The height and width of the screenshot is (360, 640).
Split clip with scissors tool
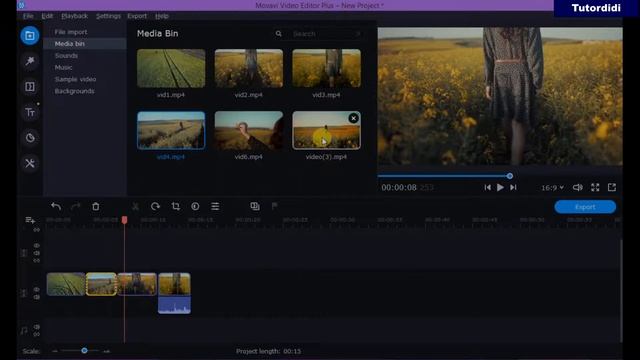tap(136, 207)
